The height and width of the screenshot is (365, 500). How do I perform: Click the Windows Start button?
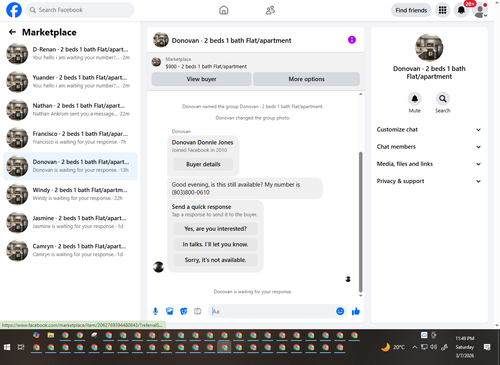(x=7, y=347)
